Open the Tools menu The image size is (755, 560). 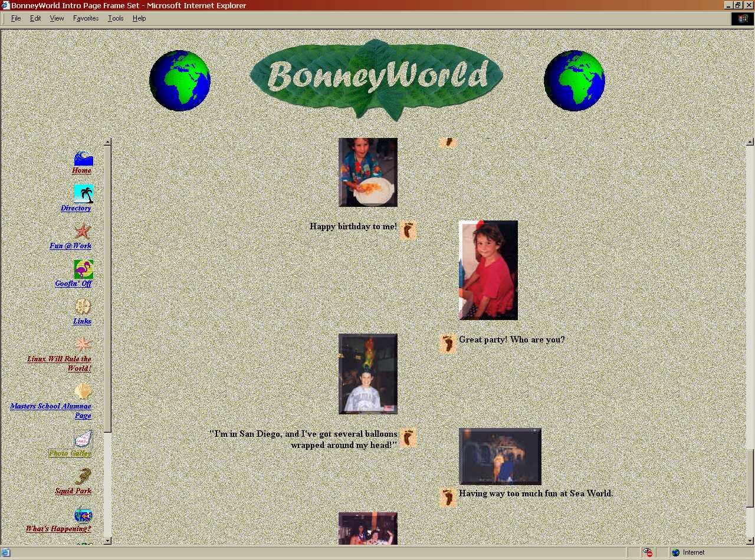pos(116,18)
